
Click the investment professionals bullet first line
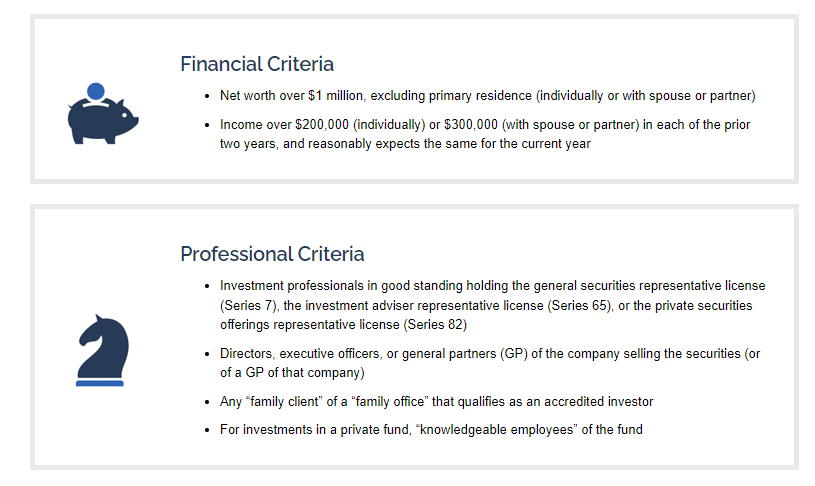(492, 286)
